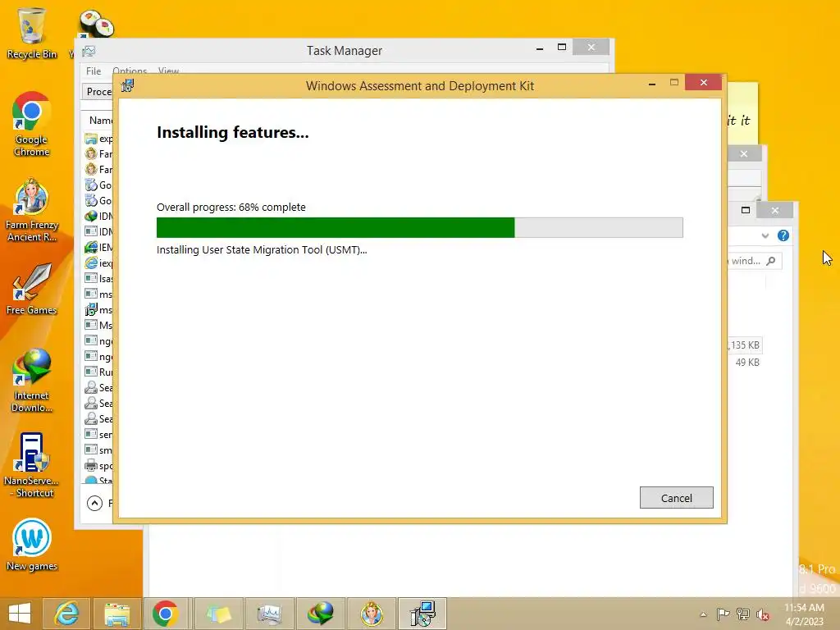Expand the ribbon chevron in the Explorer window

[765, 235]
